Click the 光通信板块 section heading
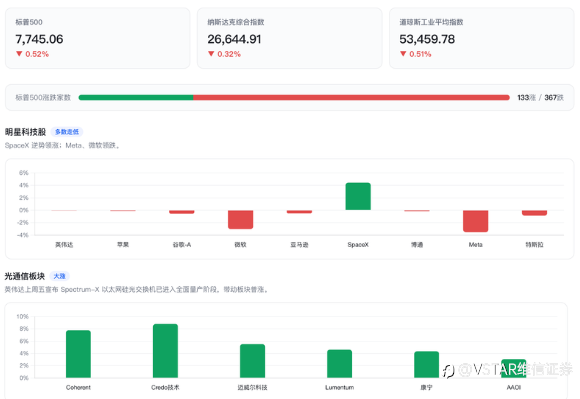Screen dimensions: 580x399 click(24, 276)
